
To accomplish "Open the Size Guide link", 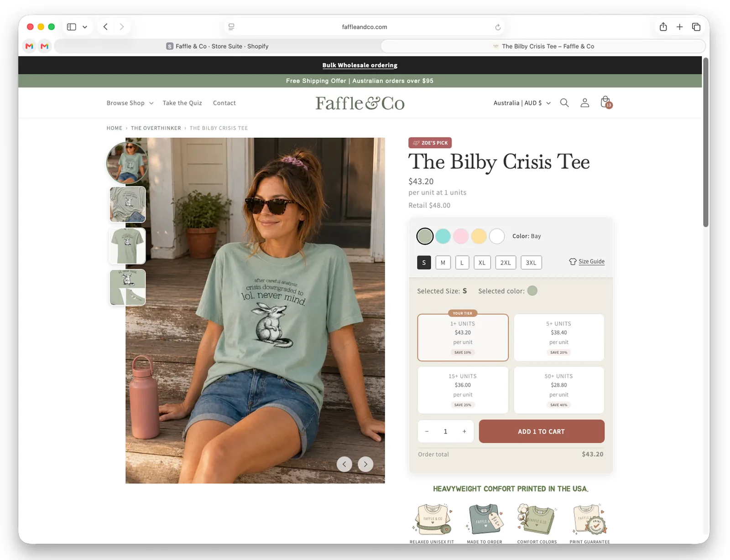I will tap(587, 261).
